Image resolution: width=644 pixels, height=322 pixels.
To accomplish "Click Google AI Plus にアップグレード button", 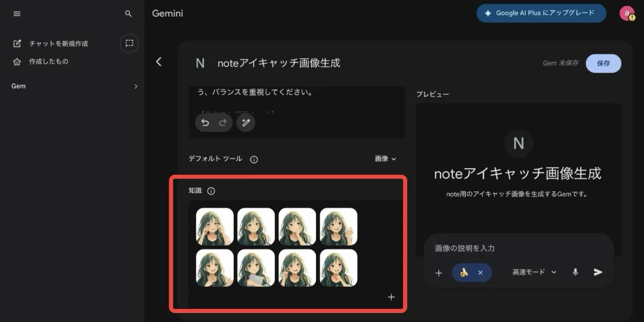I will point(541,13).
